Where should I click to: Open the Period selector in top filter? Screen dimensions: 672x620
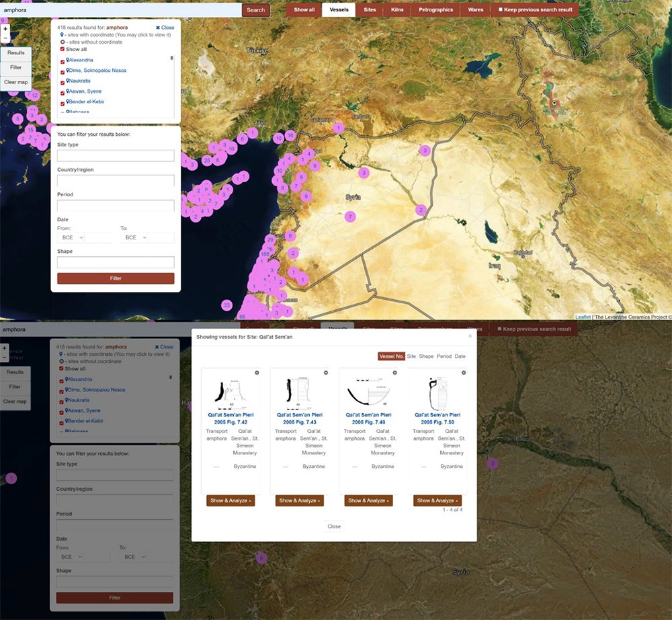click(x=116, y=205)
